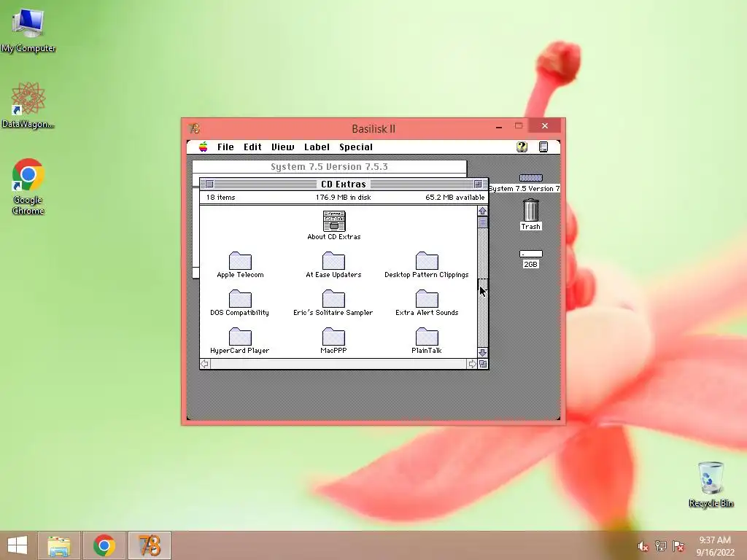Click the CD Extras title bar
The height and width of the screenshot is (560, 747).
tap(344, 184)
